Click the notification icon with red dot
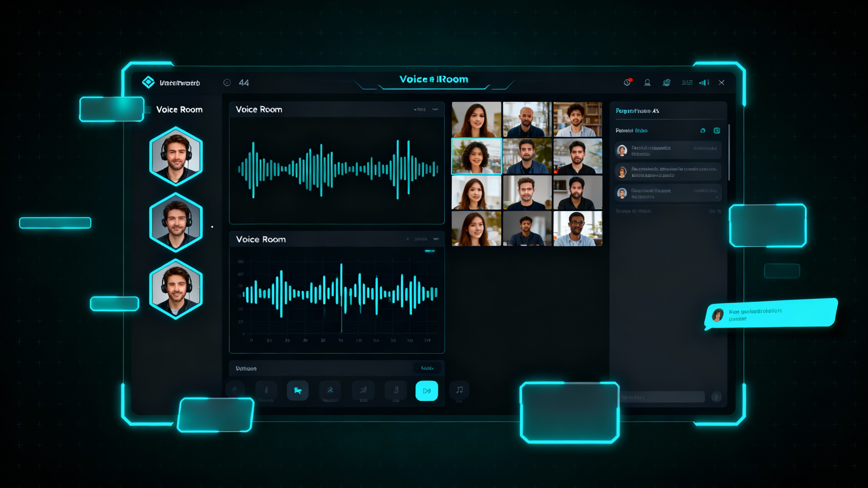Screen dimensions: 868x488 [628, 82]
